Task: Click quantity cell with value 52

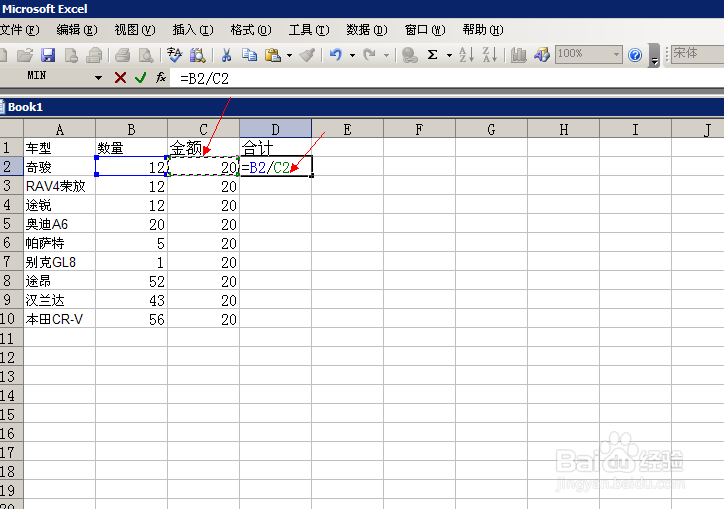Action: [x=131, y=281]
